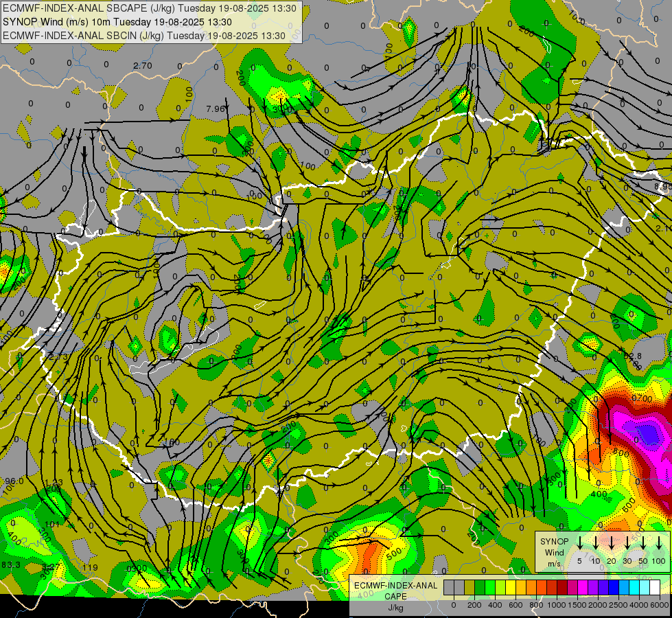The image size is (672, 618).
Task: Pick the olive swatch in the CAPE legend
Action: (470, 587)
